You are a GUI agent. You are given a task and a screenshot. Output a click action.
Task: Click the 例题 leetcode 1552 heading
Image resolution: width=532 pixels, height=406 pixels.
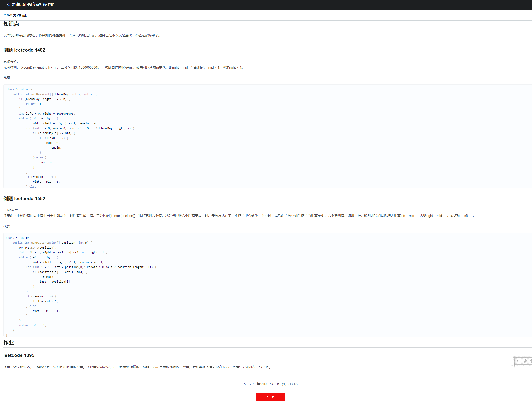tap(24, 199)
